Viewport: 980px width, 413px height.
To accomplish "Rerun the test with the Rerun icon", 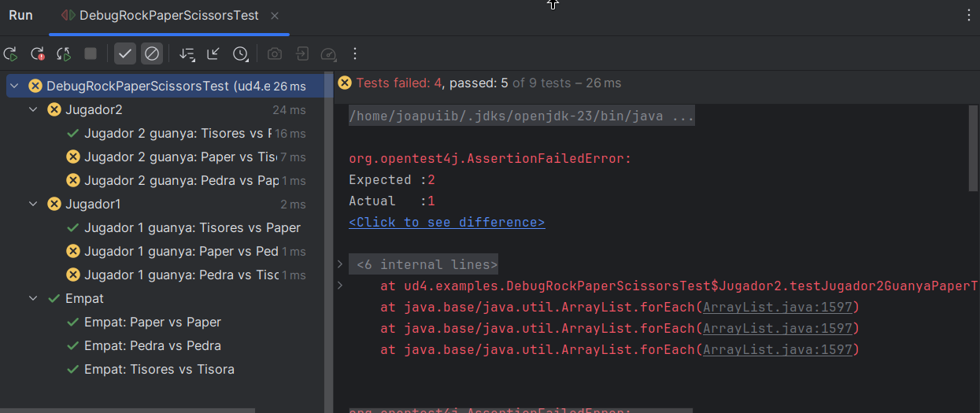I will coord(11,54).
